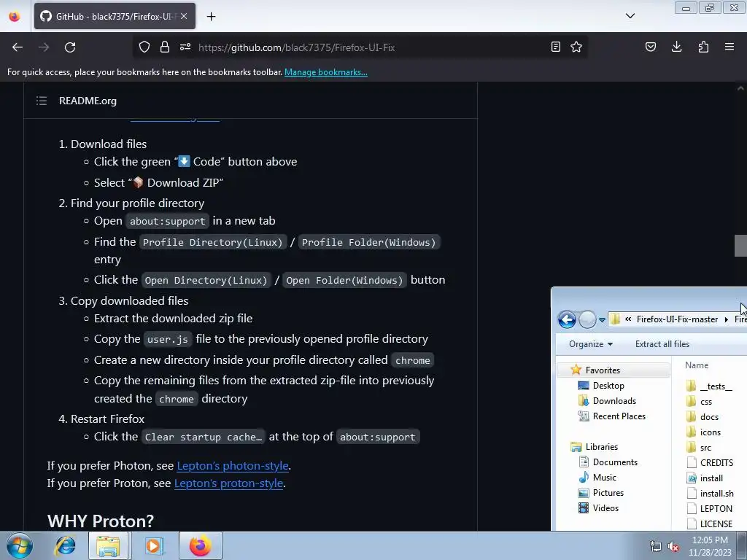Click Open Directory(Linux) code text
Image resolution: width=747 pixels, height=560 pixels.
(206, 281)
